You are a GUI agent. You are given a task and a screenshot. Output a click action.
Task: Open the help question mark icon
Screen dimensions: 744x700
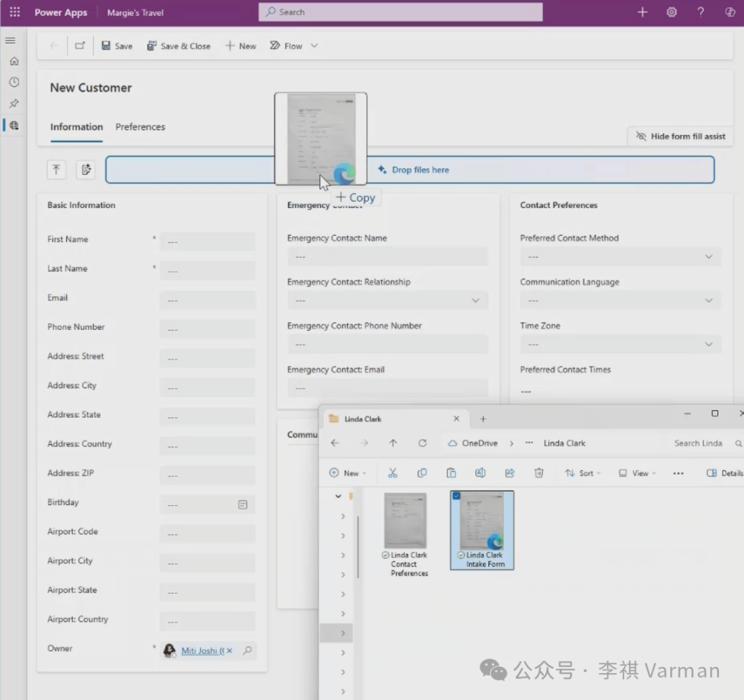pyautogui.click(x=701, y=12)
